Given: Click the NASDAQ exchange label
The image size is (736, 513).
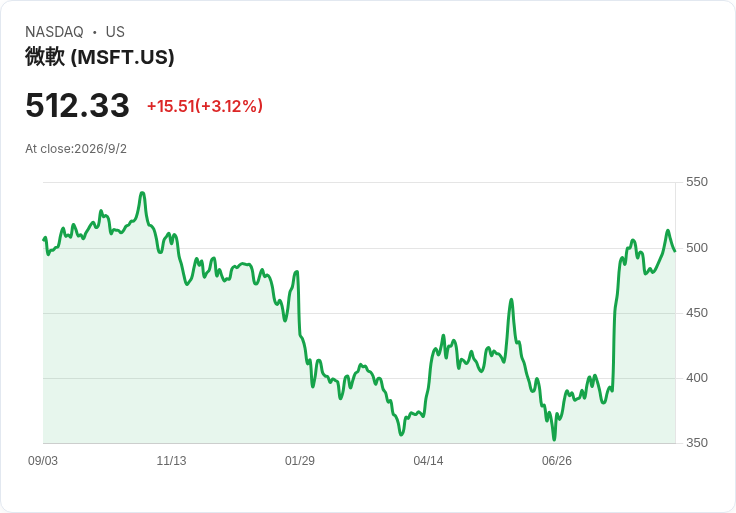Looking at the screenshot, I should [x=54, y=32].
